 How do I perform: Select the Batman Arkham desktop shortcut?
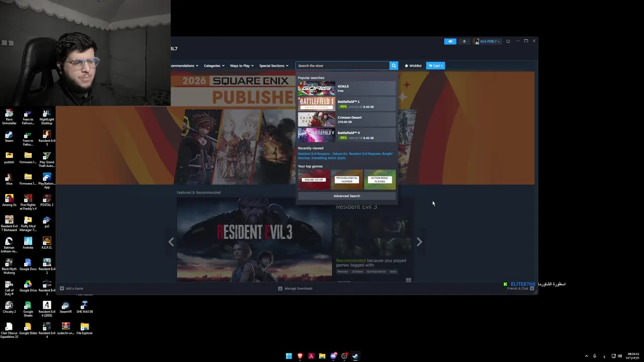coord(9,245)
